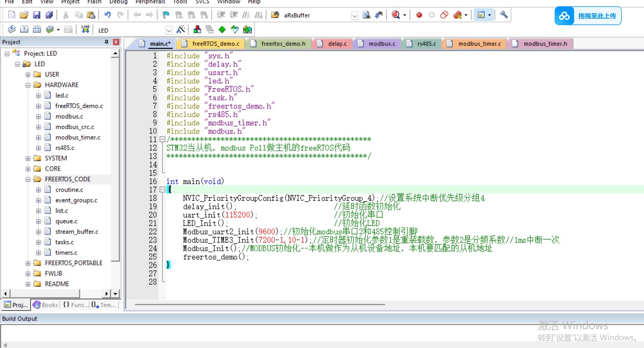Collapse the FREERTOS_CODE folder
The height and width of the screenshot is (348, 644).
click(28, 179)
